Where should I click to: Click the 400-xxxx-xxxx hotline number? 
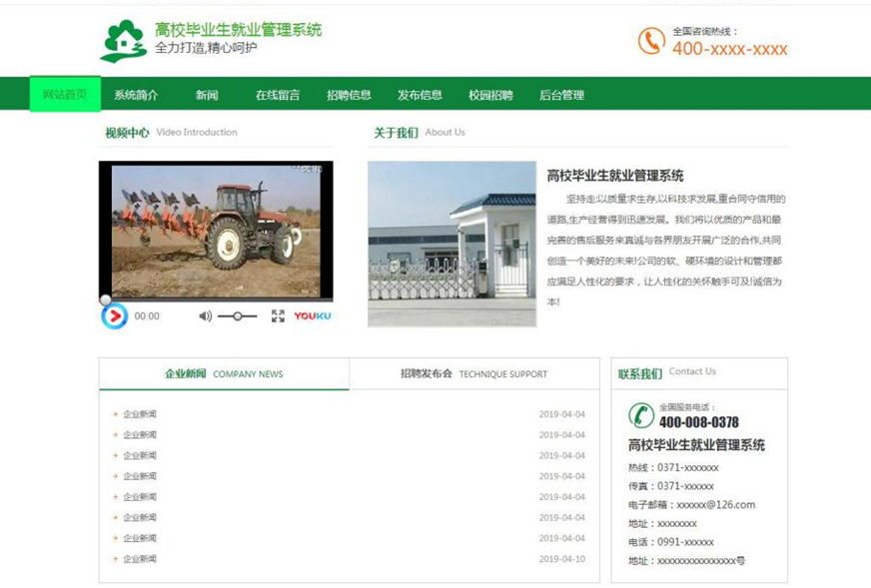730,49
